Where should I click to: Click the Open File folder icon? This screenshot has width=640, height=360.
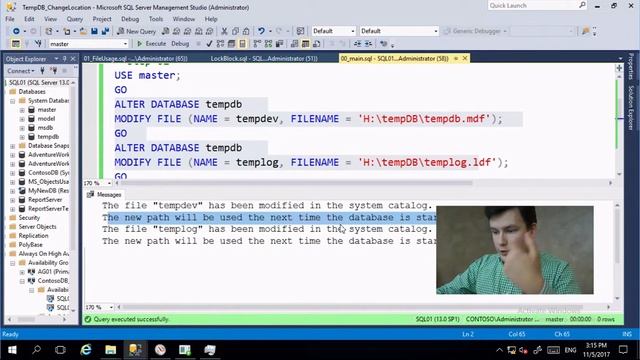[x=83, y=31]
